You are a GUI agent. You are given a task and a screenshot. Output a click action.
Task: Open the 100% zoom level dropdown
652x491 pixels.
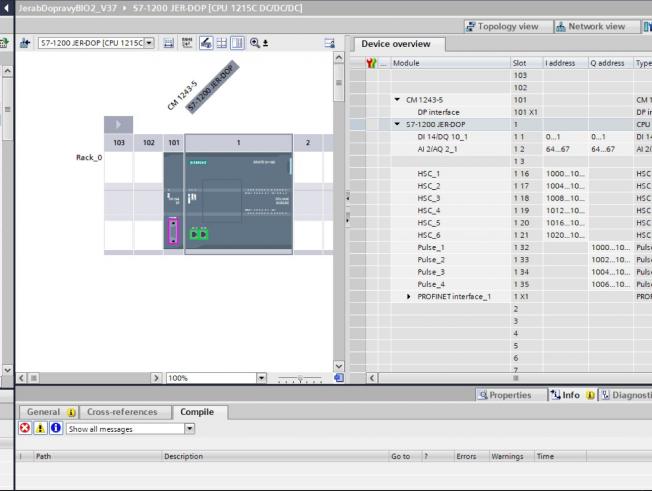(x=262, y=378)
